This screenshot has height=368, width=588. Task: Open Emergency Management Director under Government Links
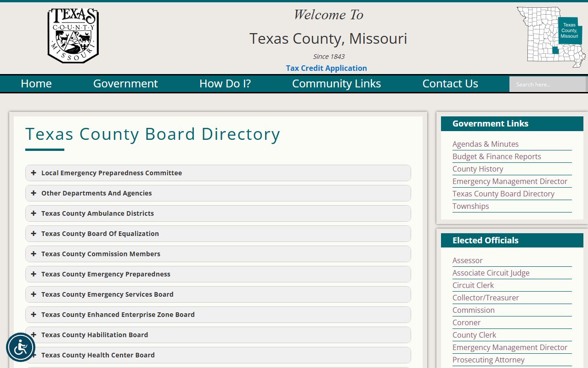click(x=510, y=181)
